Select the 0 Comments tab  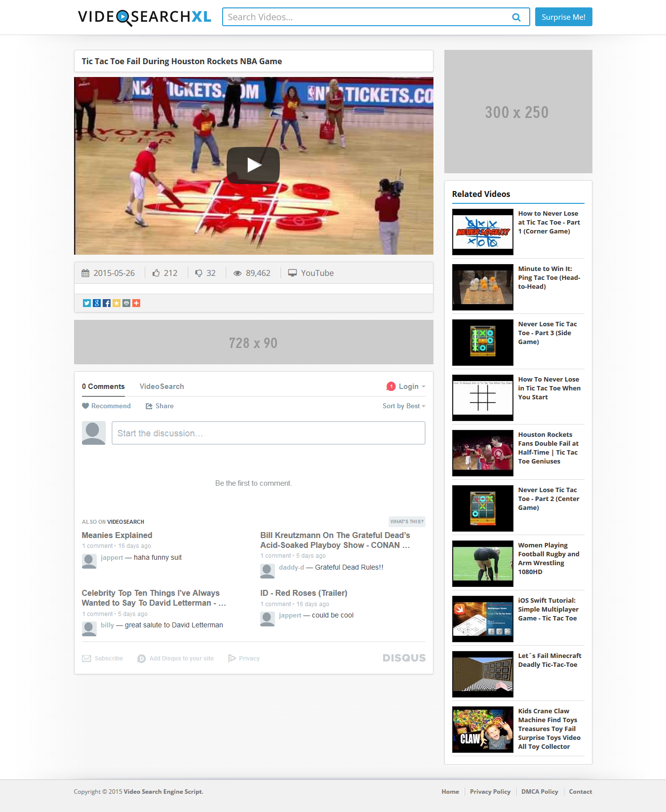pyautogui.click(x=103, y=387)
